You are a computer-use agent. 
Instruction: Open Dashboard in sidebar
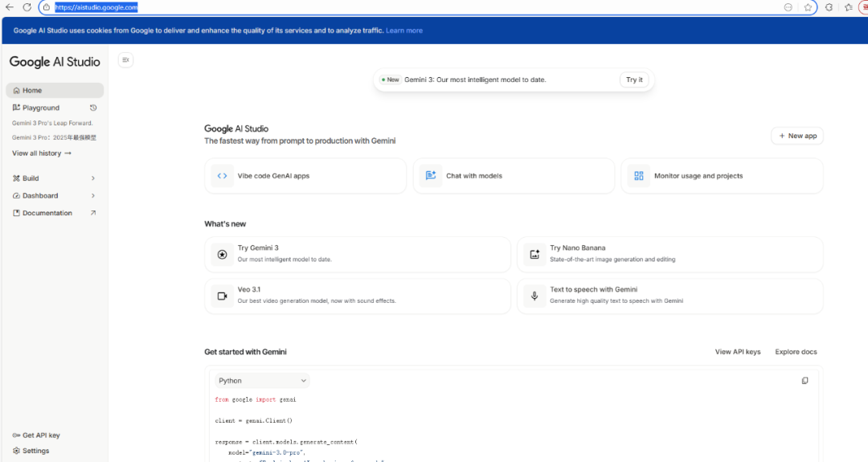pyautogui.click(x=55, y=196)
